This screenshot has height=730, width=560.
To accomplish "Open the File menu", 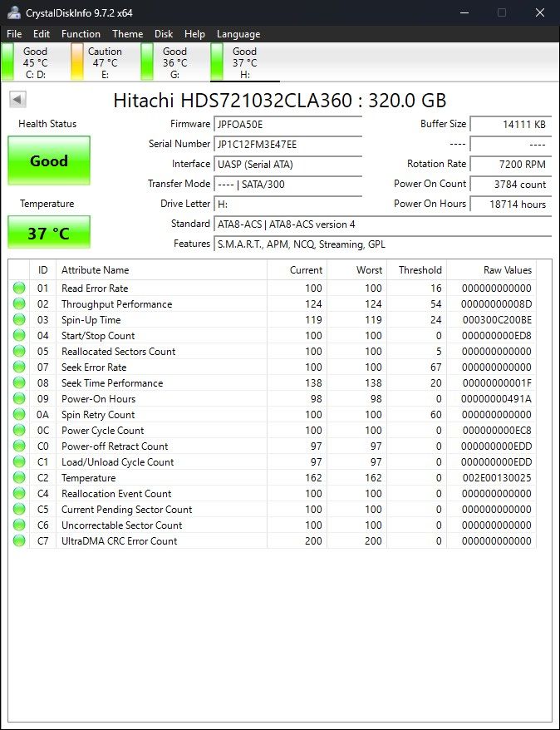I will point(14,34).
